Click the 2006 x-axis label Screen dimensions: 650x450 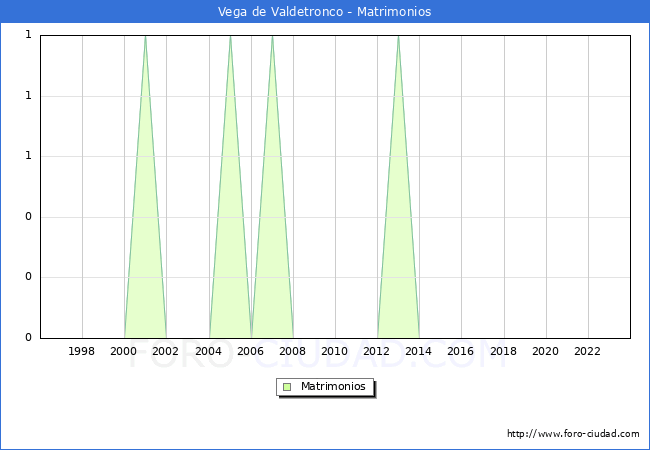251,351
